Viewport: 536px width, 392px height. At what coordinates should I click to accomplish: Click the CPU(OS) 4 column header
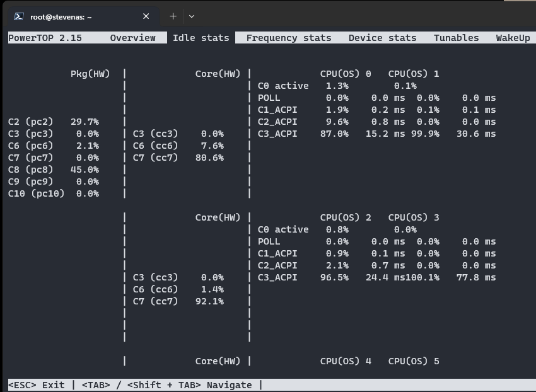[346, 361]
